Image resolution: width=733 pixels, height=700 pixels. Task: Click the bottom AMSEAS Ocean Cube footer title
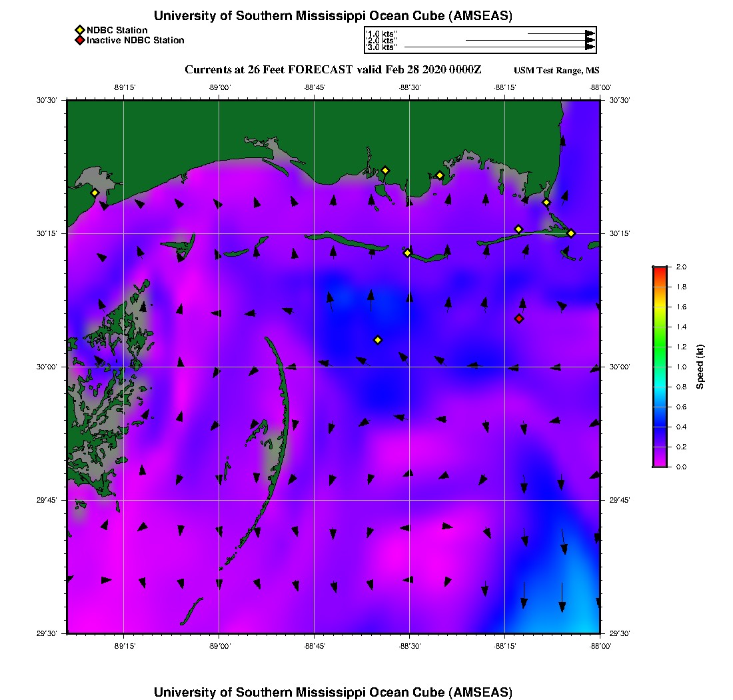pyautogui.click(x=333, y=692)
